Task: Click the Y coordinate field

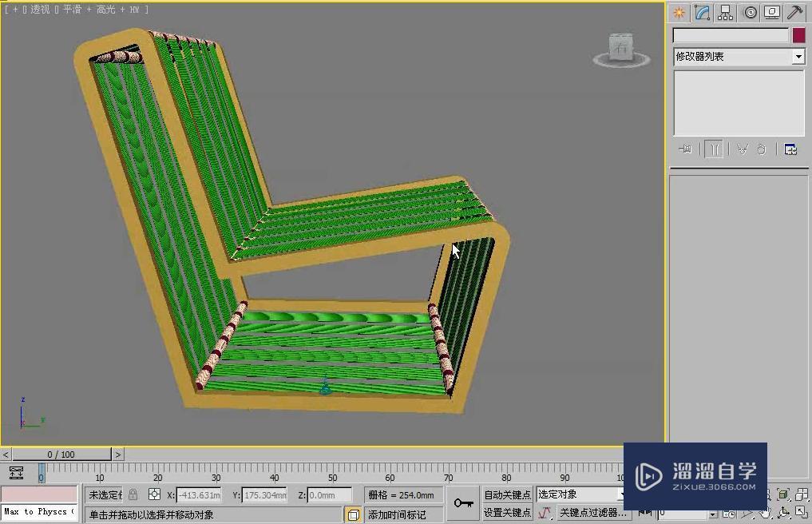Action: [x=264, y=495]
